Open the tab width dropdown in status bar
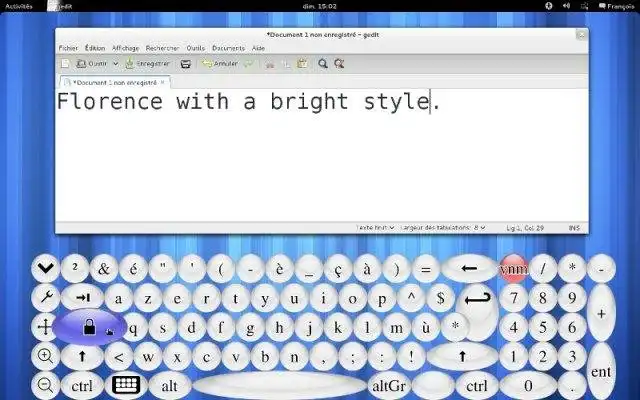Screen dimensions: 640x400 443,228
